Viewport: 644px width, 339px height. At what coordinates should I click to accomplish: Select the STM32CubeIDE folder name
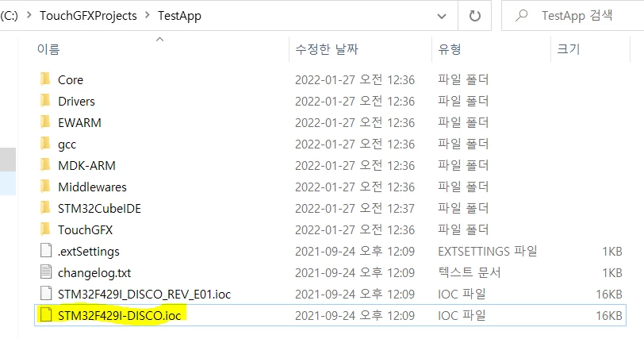pos(99,208)
